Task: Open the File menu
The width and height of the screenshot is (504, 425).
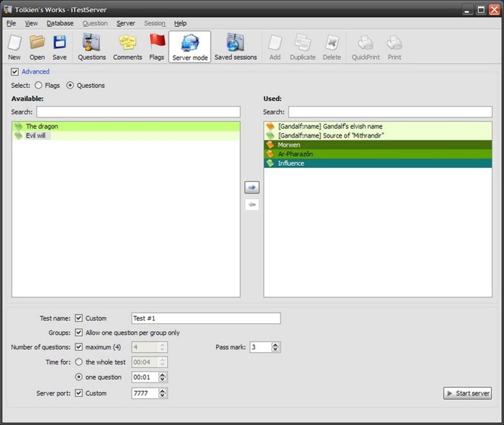Action: [x=11, y=23]
